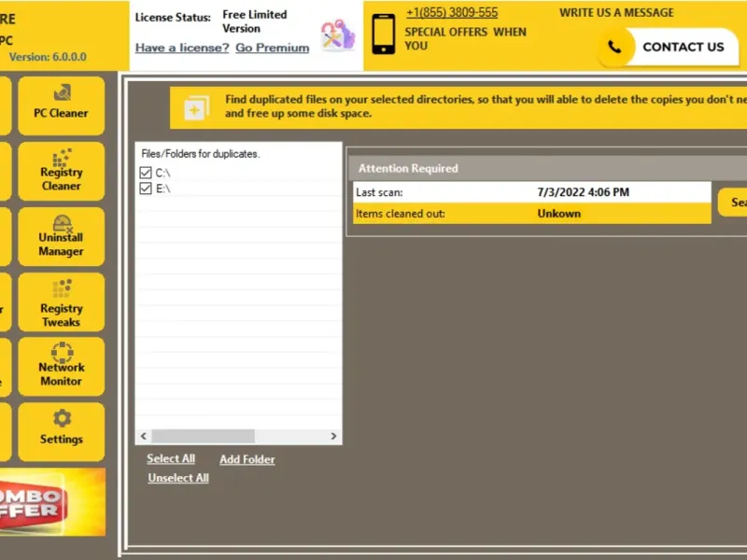Open the Registry Cleaner tool
This screenshot has width=747, height=560.
point(61,171)
